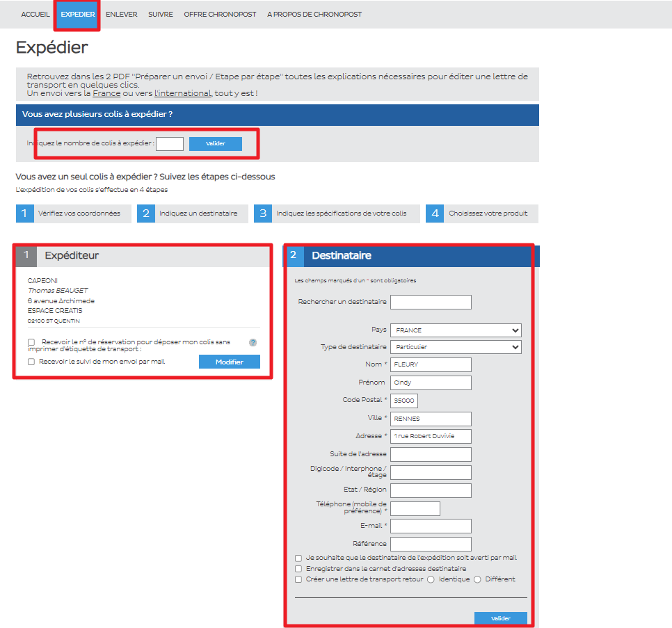Screen dimensions: 672x628
Task: Follow the France link in the info text
Action: (106, 93)
